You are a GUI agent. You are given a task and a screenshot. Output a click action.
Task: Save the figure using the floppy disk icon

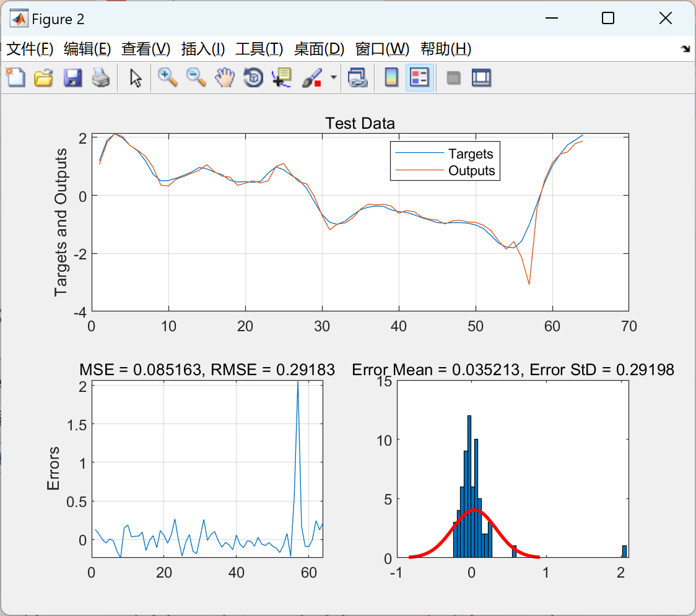pos(73,77)
